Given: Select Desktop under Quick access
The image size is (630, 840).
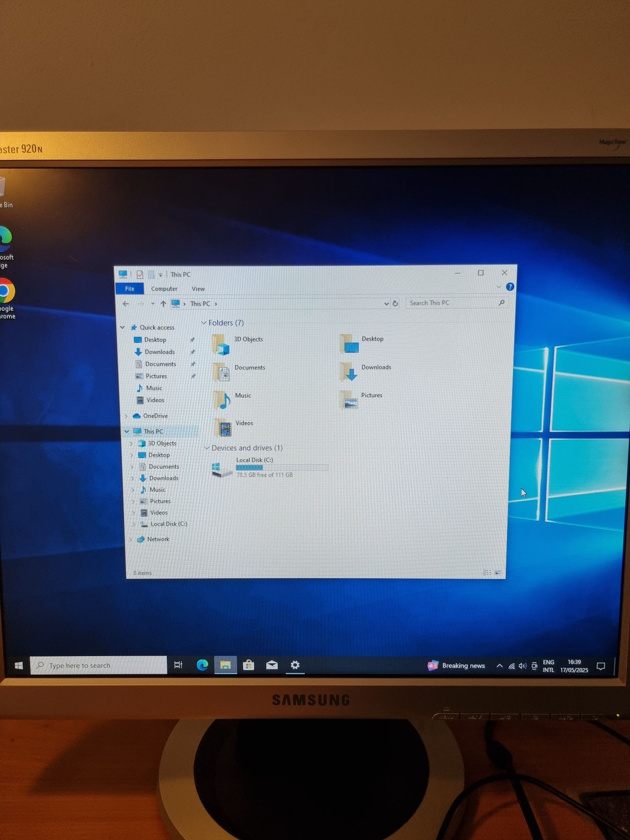Looking at the screenshot, I should (155, 340).
